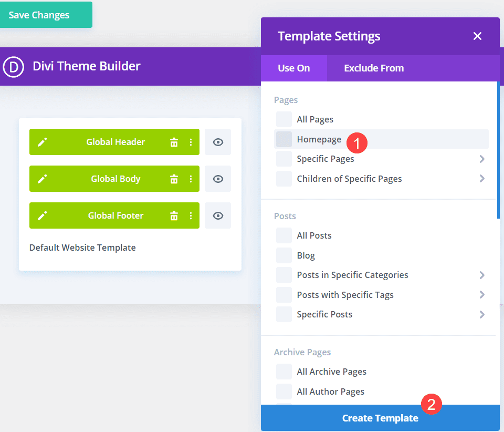
Task: Edit the Global Header with pencil icon
Action: coord(43,142)
